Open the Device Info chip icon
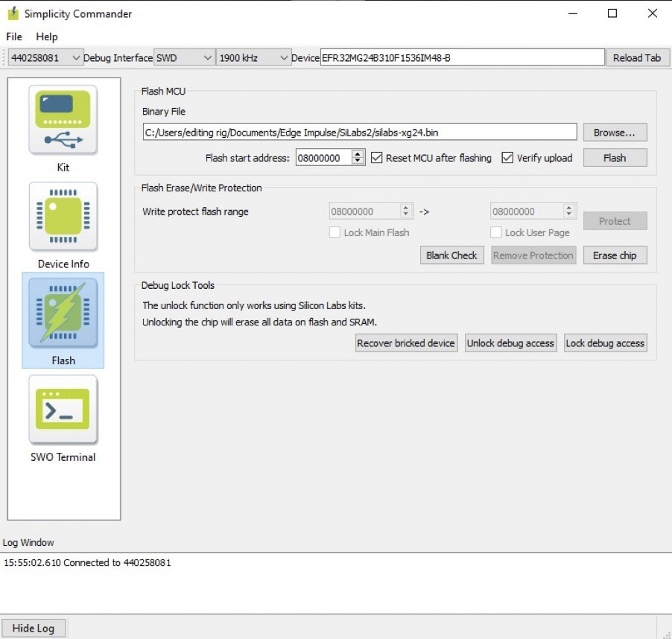 click(x=63, y=216)
